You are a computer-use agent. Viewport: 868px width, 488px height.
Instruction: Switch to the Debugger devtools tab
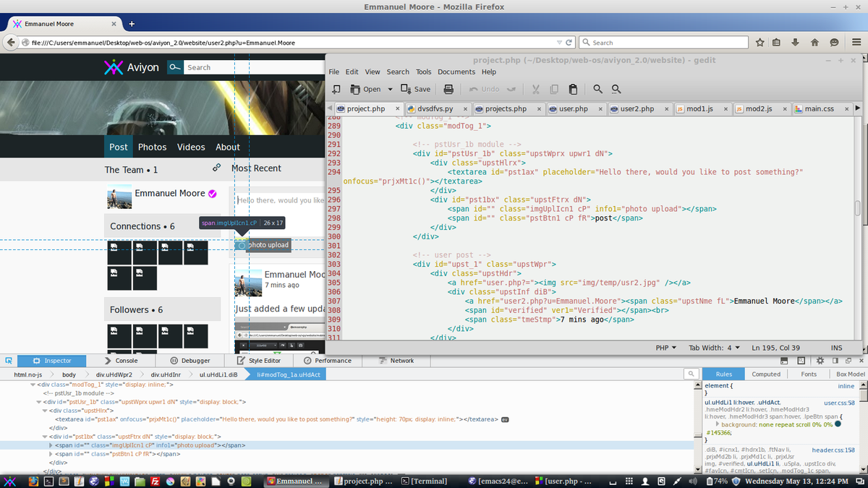190,360
